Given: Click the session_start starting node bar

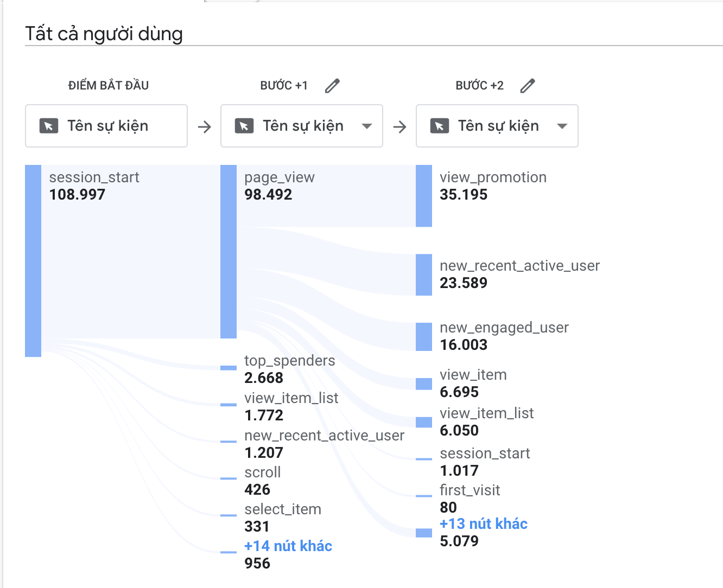Looking at the screenshot, I should [33, 261].
